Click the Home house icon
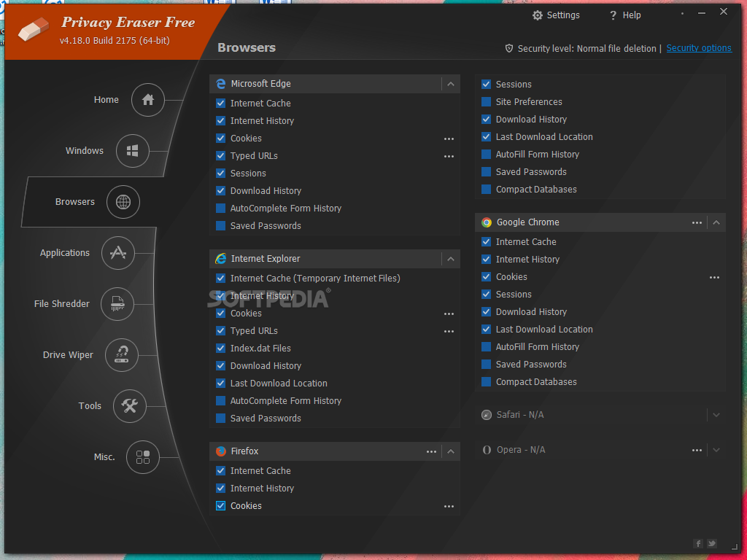Viewport: 747px width, 560px height. pos(147,100)
